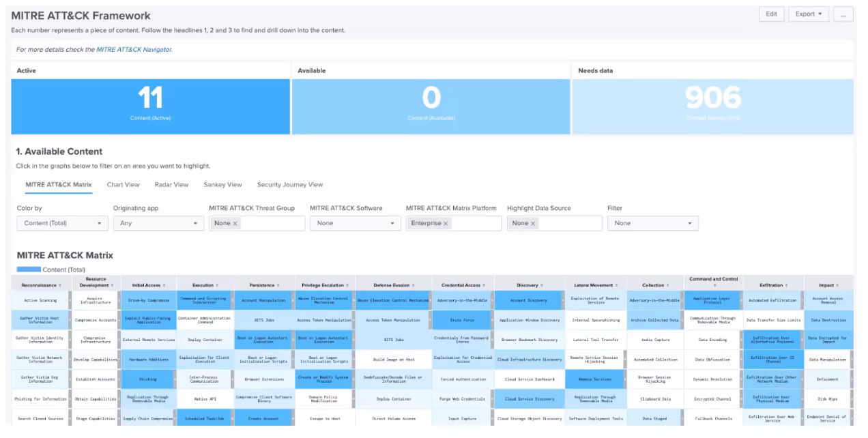
Task: Open the MITRE ATT&CK Navigator link
Action: [x=134, y=50]
